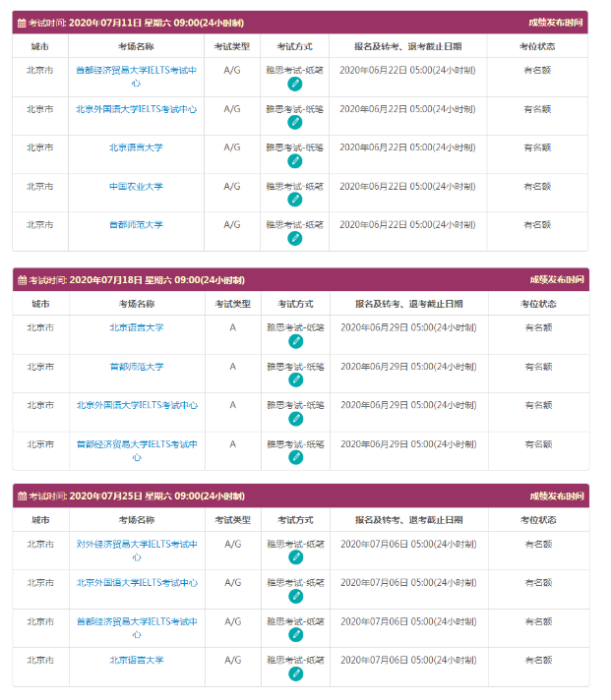Open 首都师范大学 link in July 18 table
Viewport: 611px width, 700px height.
136,367
